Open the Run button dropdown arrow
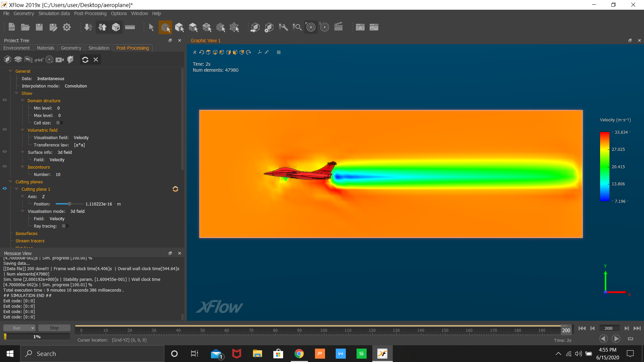 [x=33, y=328]
